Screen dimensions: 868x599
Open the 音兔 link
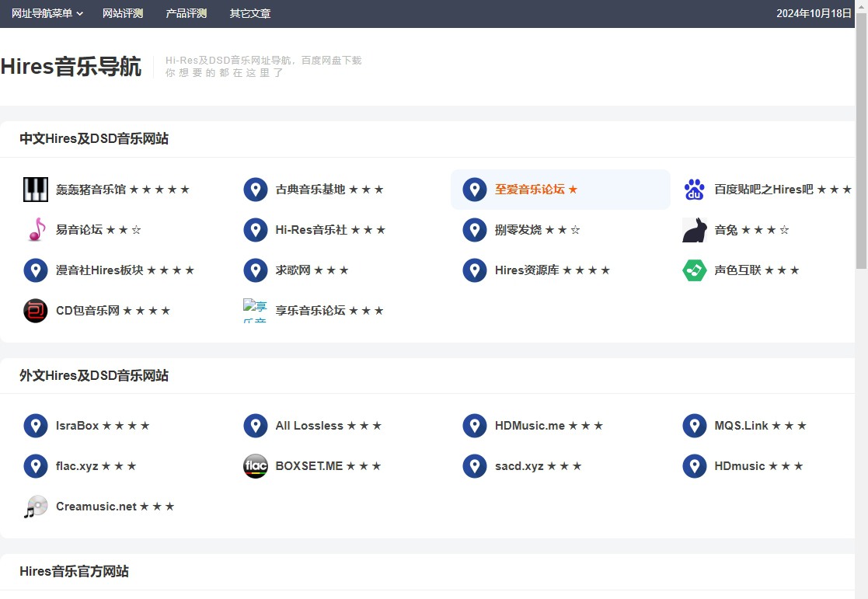coord(751,230)
